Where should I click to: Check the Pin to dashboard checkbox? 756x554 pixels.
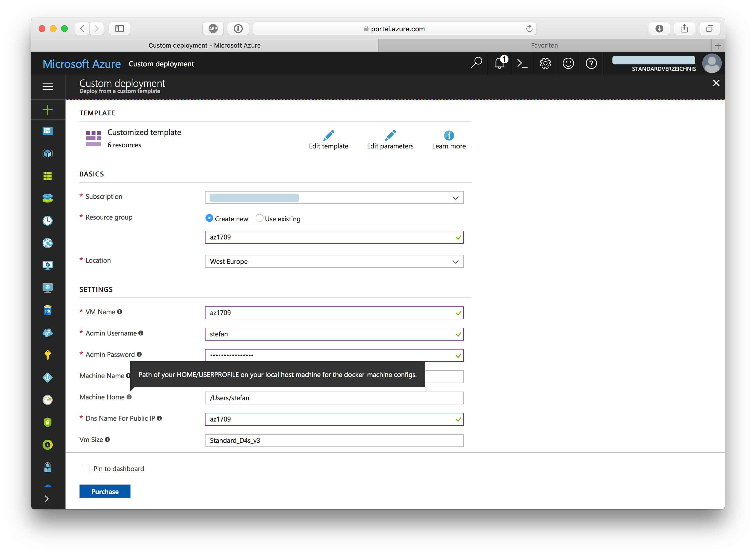[85, 469]
